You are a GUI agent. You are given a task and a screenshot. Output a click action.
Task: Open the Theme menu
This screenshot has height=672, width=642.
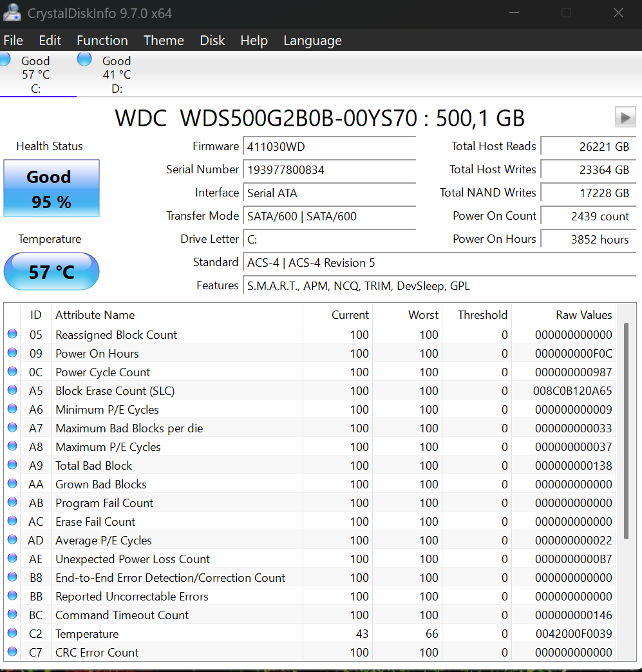[x=164, y=41]
